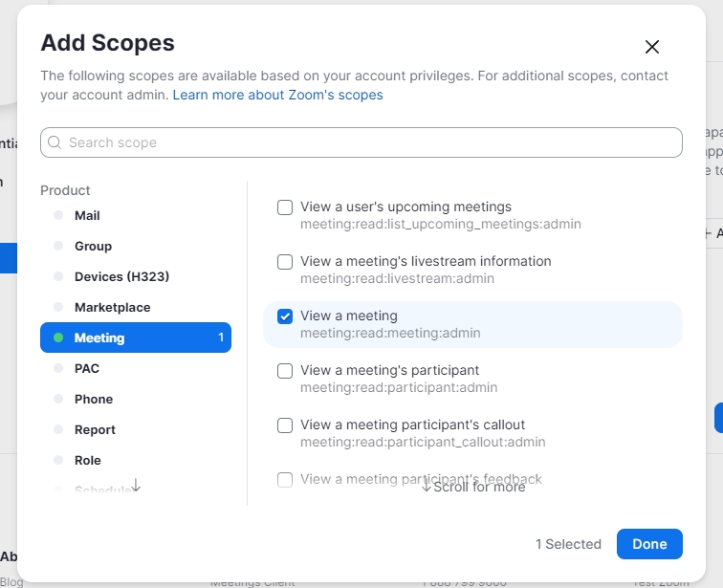Check View a meeting's livestream information

tap(285, 262)
